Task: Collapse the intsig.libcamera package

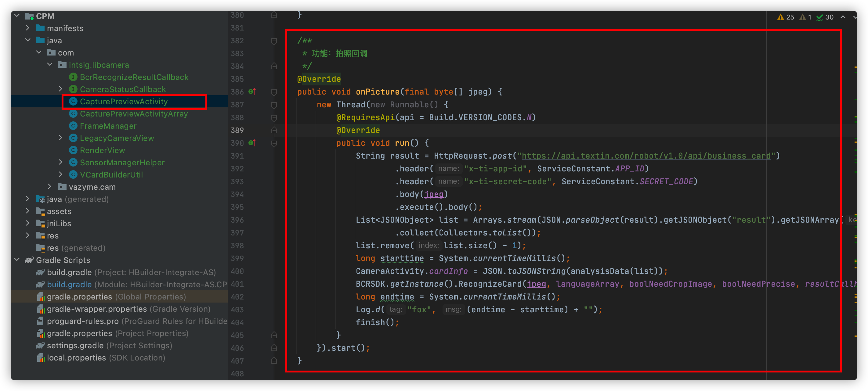Action: 50,64
